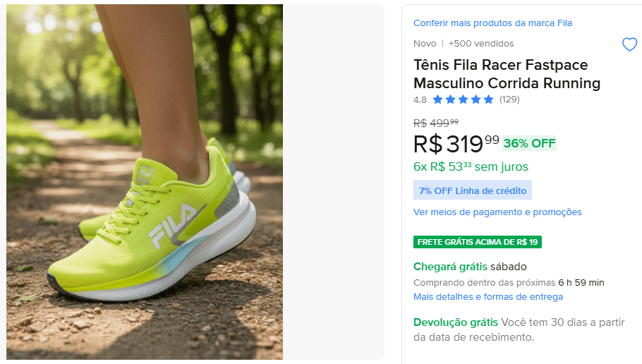Screen dimensions: 642x364
Task: Click the crossed-out R$ 499 original price
Action: click(436, 123)
